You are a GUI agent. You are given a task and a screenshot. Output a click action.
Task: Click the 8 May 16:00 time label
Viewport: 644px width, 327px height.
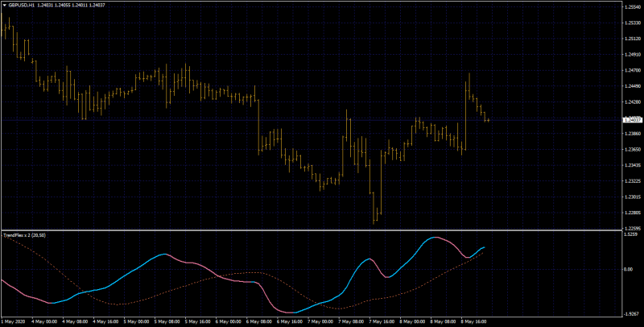[x=473, y=321]
